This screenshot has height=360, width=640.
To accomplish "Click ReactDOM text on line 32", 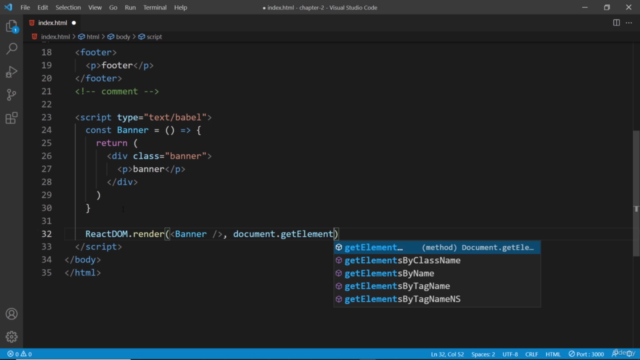I will (x=107, y=234).
